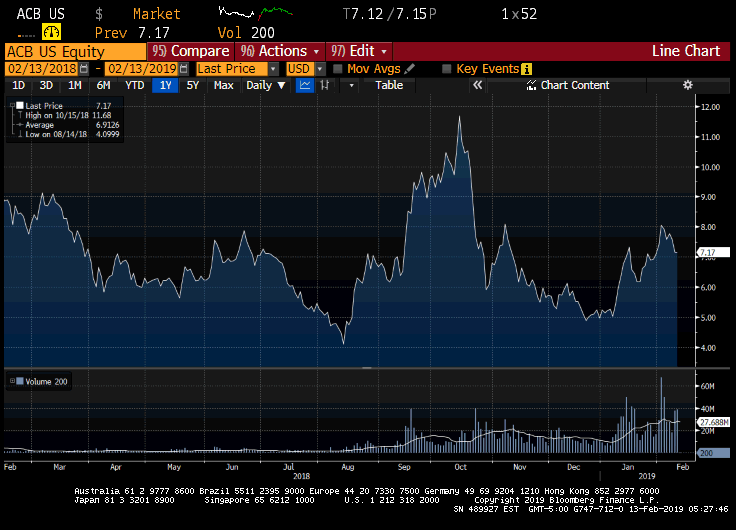The image size is (736, 530).
Task: Open the start date calendar picker icon
Action: pos(84,69)
